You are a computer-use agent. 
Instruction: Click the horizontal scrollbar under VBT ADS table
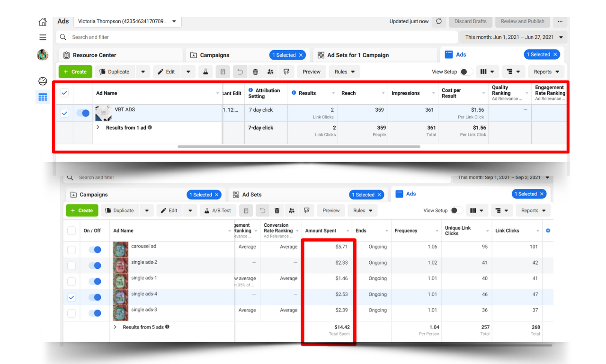(x=298, y=147)
